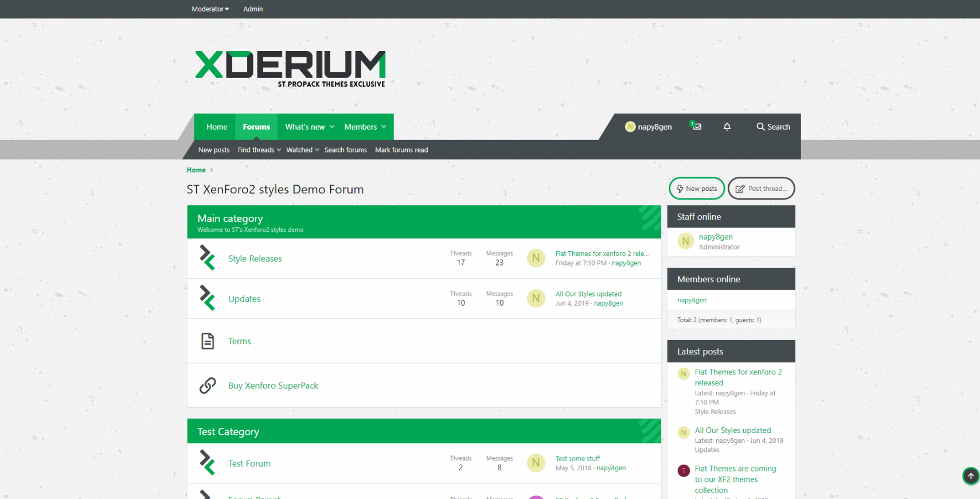The width and height of the screenshot is (980, 499).
Task: Open the Latest posts block header
Action: click(700, 352)
